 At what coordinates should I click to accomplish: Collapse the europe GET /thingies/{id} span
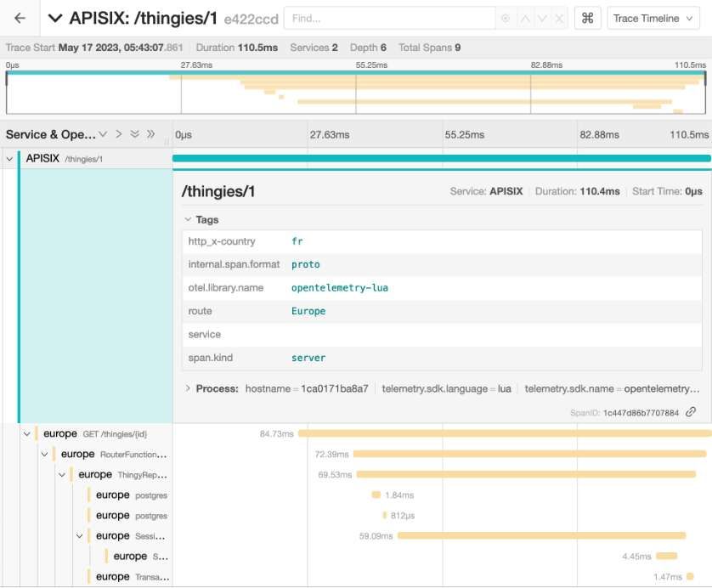[27, 433]
